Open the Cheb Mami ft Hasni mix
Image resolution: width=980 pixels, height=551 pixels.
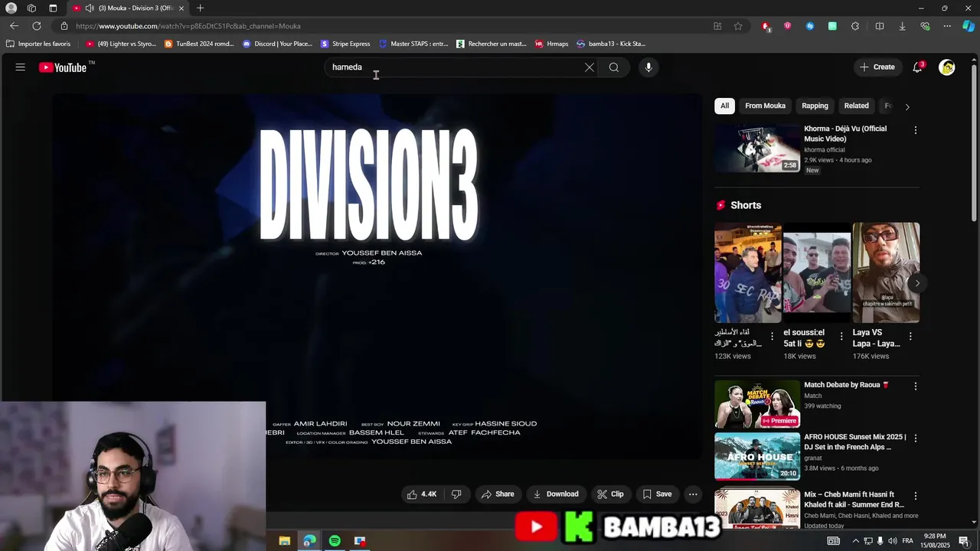(x=757, y=509)
